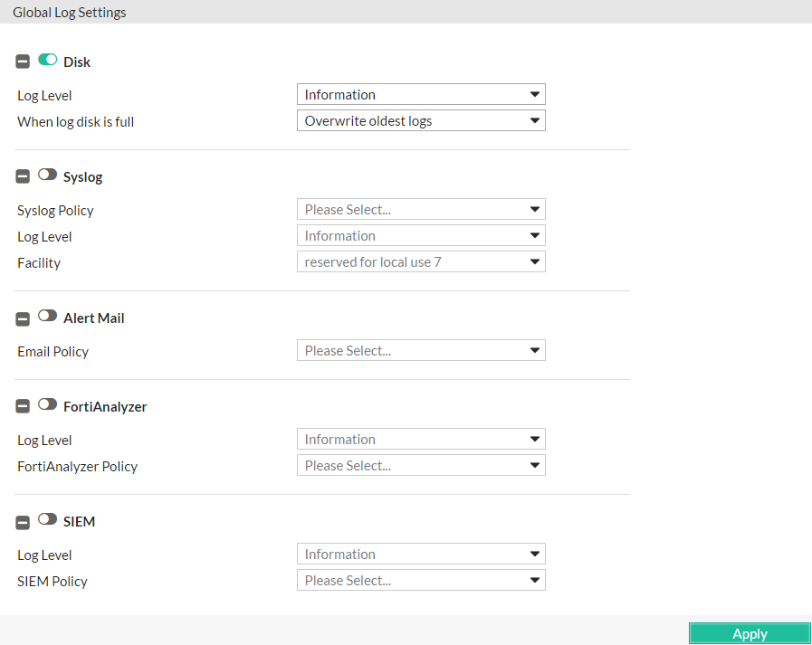This screenshot has width=812, height=645.
Task: Click the Facility label
Action: click(x=39, y=263)
